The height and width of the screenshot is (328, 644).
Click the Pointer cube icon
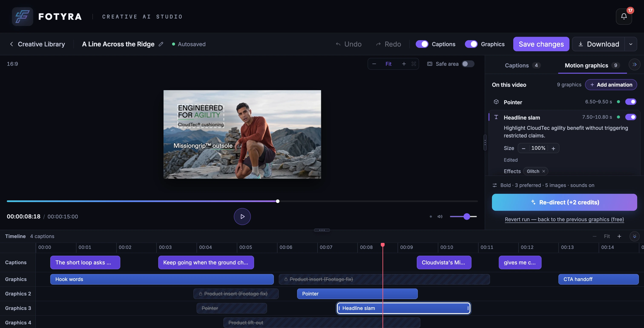tap(496, 102)
